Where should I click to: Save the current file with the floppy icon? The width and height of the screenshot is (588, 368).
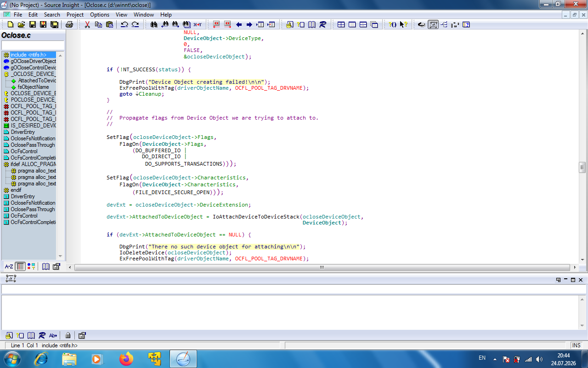point(33,24)
